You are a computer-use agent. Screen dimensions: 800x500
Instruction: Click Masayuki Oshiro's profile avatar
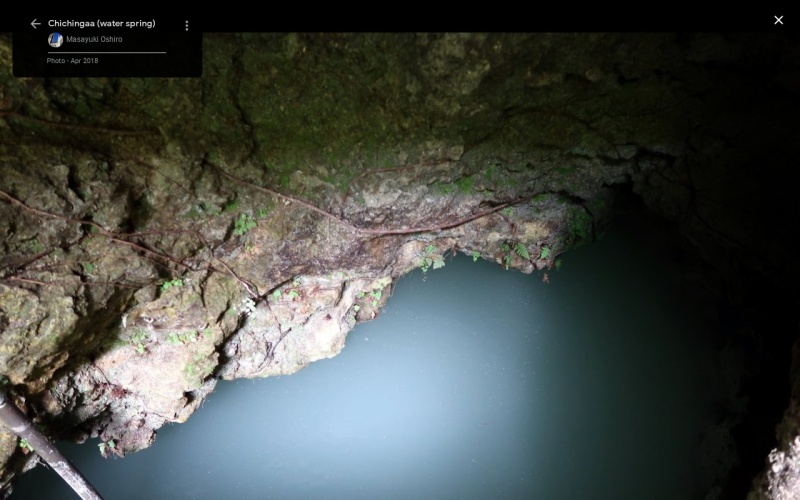pyautogui.click(x=56, y=40)
